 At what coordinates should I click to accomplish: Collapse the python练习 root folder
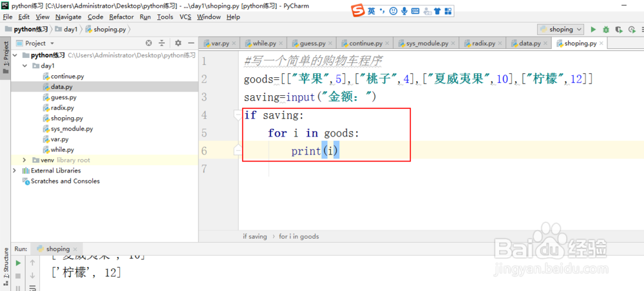15,55
